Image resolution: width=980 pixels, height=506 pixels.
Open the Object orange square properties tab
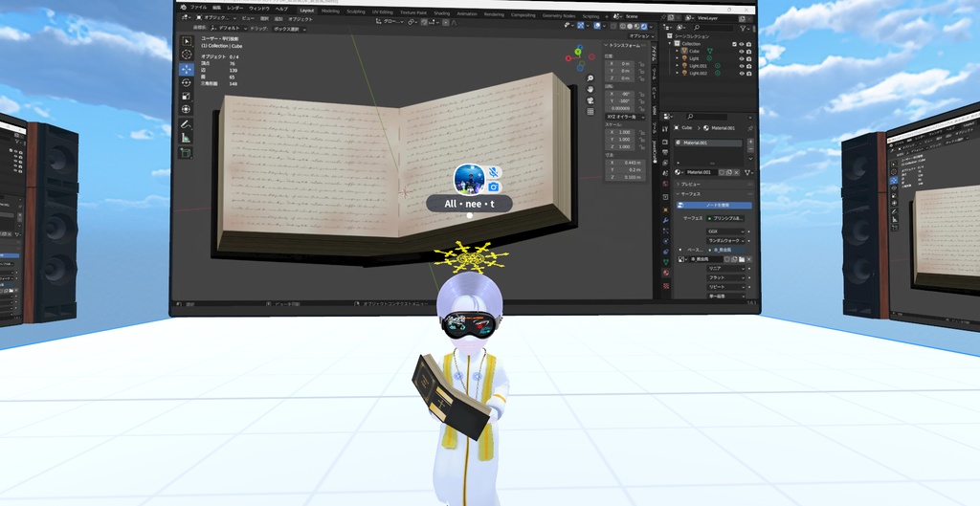(x=666, y=209)
